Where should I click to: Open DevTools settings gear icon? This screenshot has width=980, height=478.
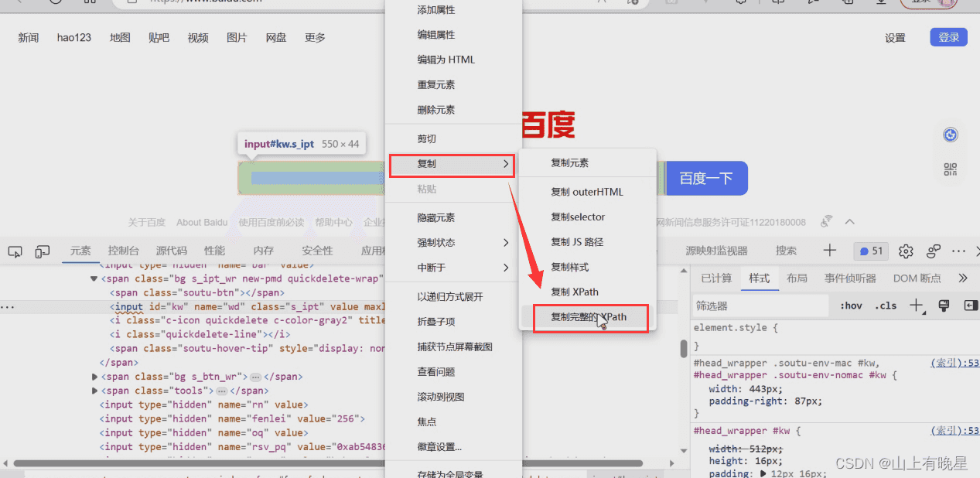(x=906, y=251)
